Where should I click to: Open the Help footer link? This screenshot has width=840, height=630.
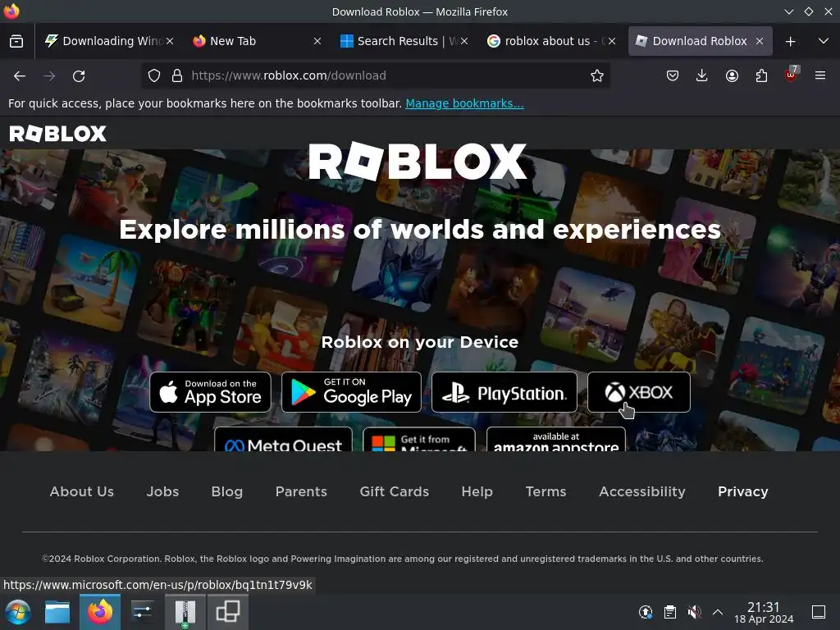[477, 491]
